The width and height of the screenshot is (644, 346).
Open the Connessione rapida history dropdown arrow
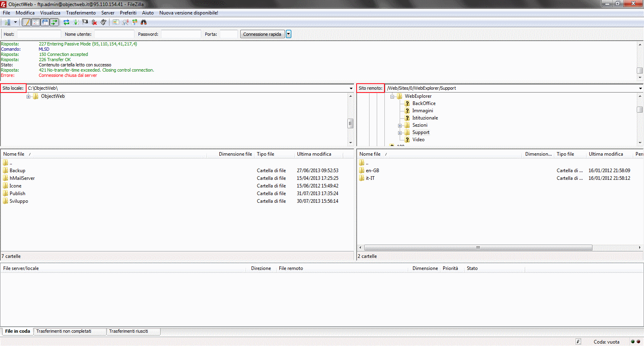[288, 34]
